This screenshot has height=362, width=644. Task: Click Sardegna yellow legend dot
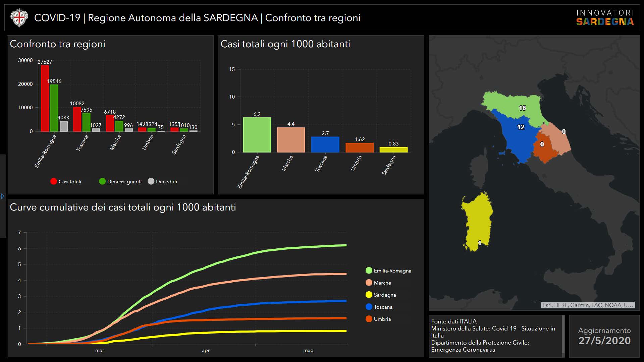click(369, 295)
